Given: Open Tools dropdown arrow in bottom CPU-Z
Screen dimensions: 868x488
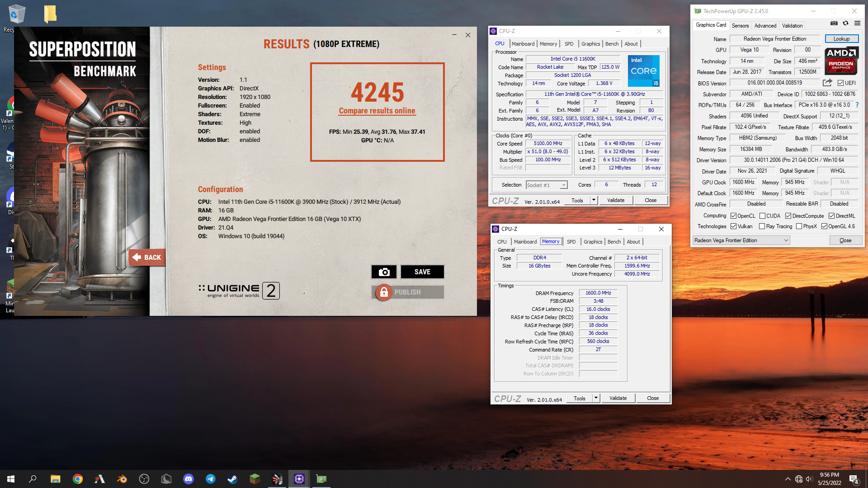Looking at the screenshot, I should point(596,398).
